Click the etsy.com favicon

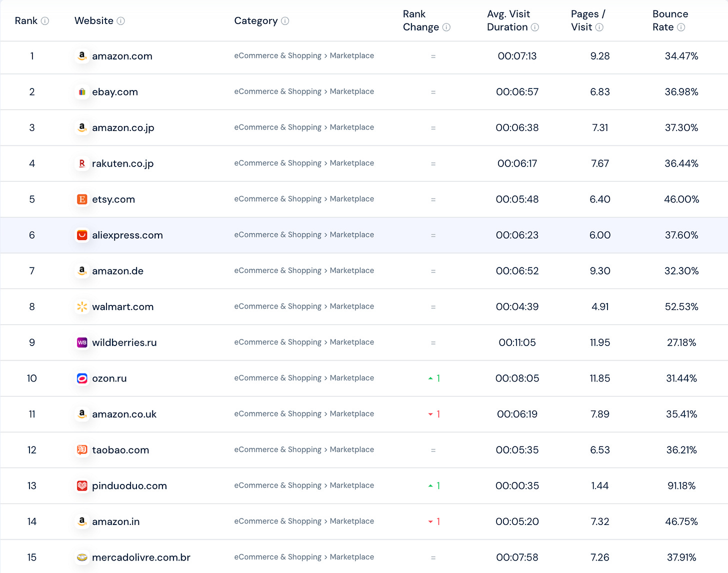[x=82, y=199]
